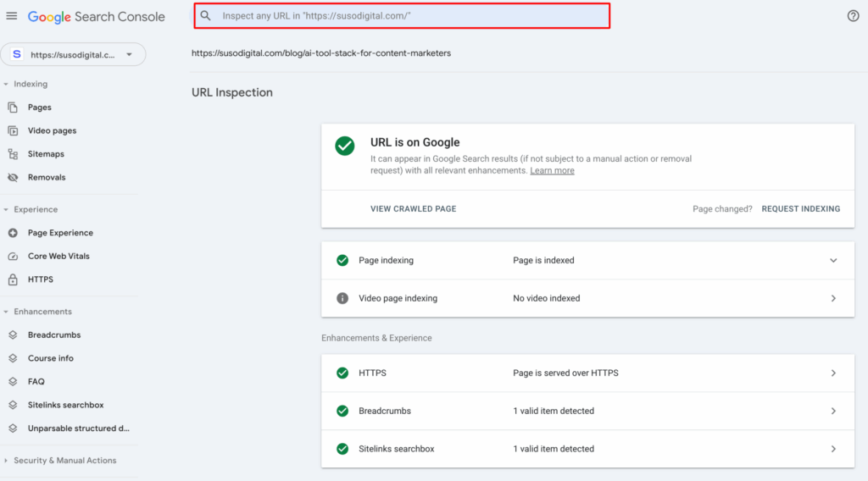The height and width of the screenshot is (481, 868).
Task: Click the Google Search Console logo
Action: coord(97,17)
